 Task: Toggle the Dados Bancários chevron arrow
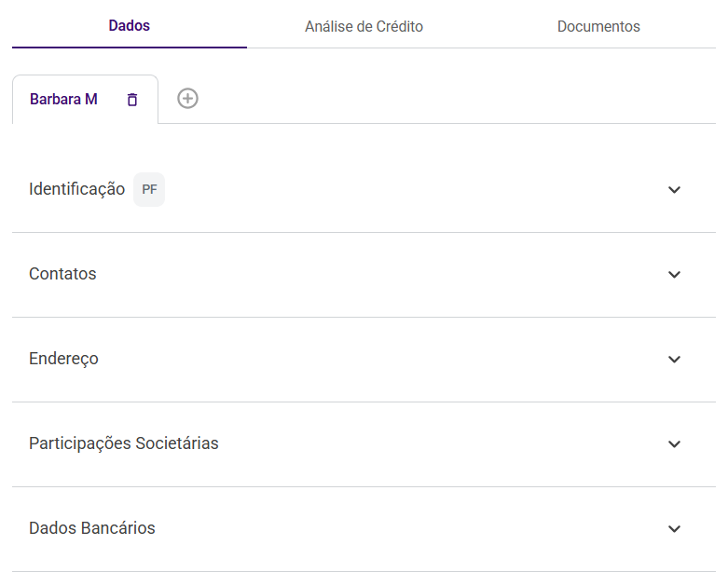[675, 529]
